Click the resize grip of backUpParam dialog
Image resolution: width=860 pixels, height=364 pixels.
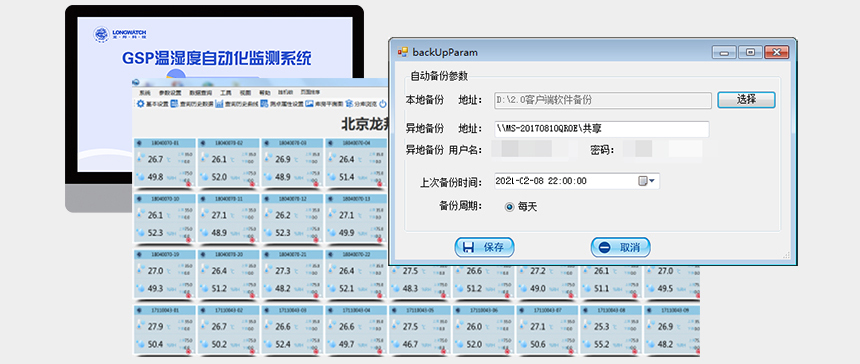[x=786, y=255]
